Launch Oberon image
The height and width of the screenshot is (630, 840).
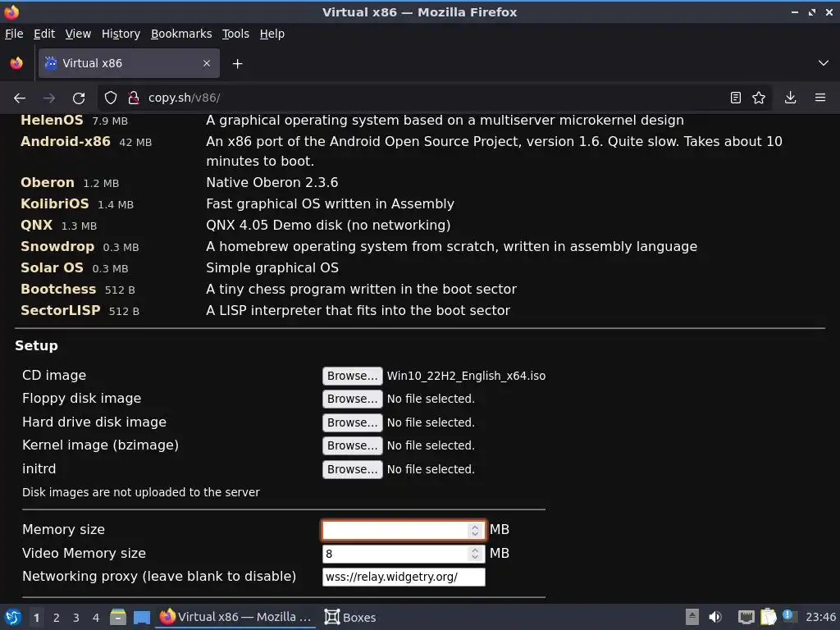click(47, 183)
